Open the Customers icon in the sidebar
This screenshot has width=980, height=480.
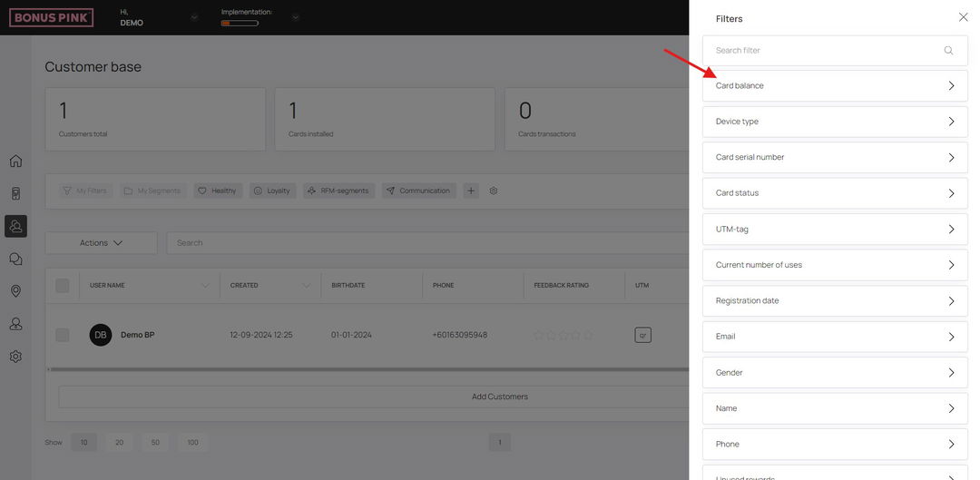tap(15, 226)
